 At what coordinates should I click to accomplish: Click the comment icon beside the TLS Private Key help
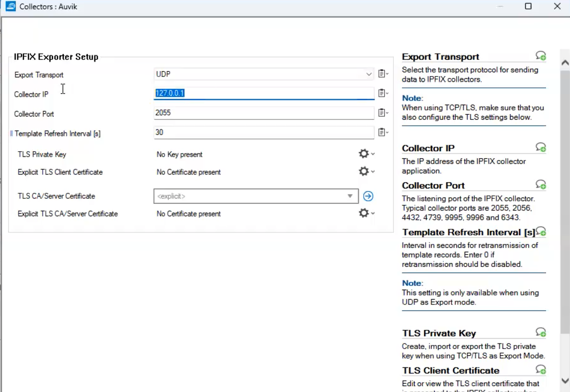pyautogui.click(x=541, y=332)
